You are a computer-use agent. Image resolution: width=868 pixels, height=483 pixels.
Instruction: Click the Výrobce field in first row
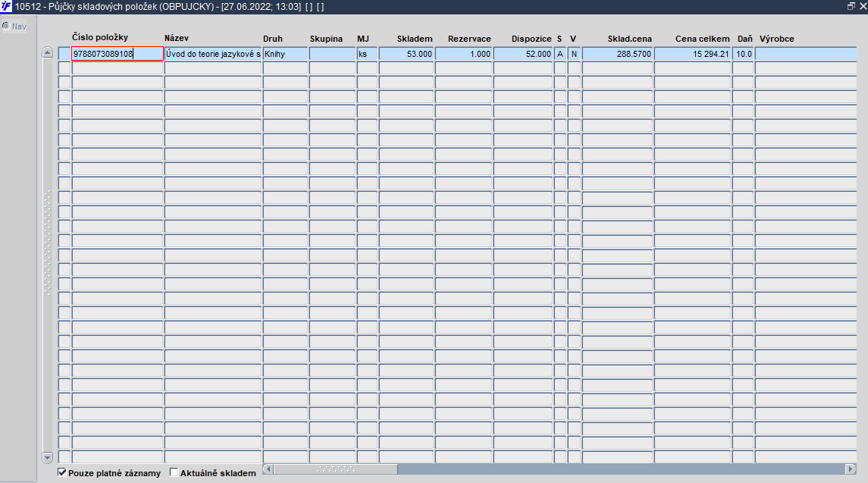click(806, 54)
